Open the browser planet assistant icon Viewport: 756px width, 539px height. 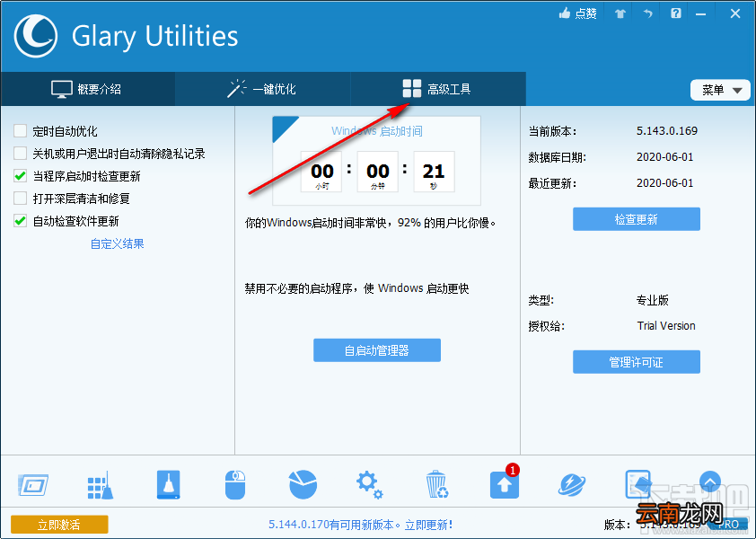point(572,485)
